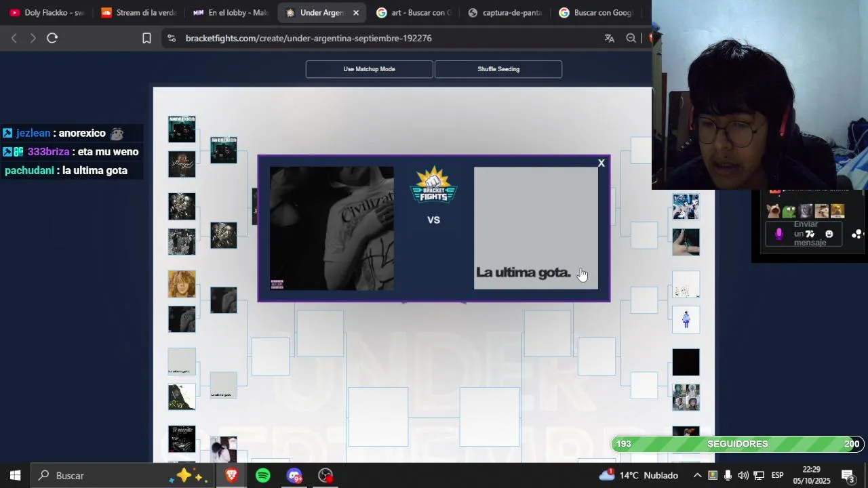Switch to the 'En el lobby - Mak' tab

tap(230, 13)
